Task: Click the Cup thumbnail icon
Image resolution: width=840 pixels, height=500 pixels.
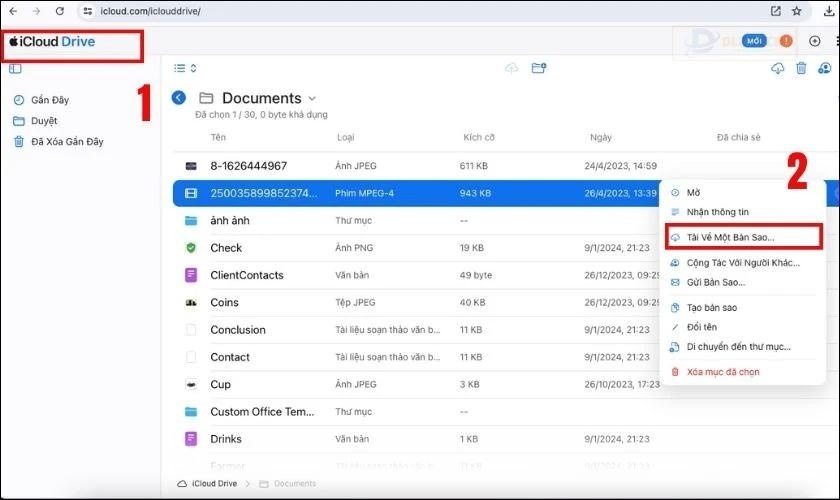Action: pyautogui.click(x=191, y=385)
